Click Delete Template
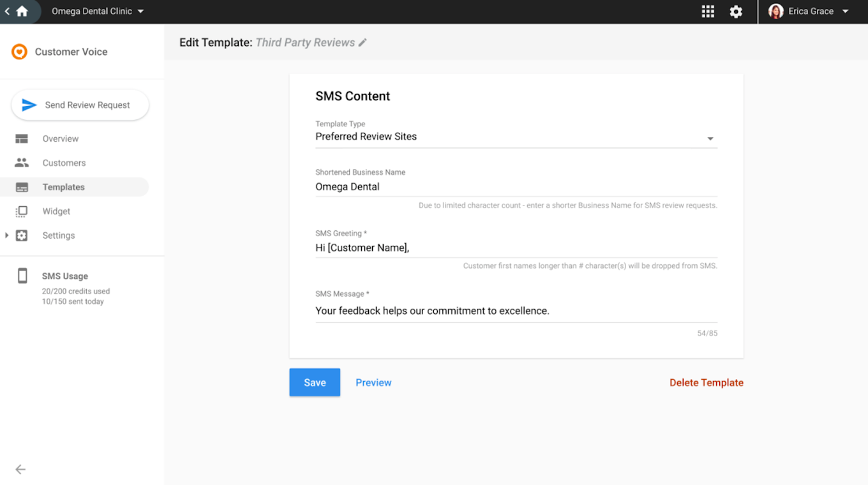 706,382
